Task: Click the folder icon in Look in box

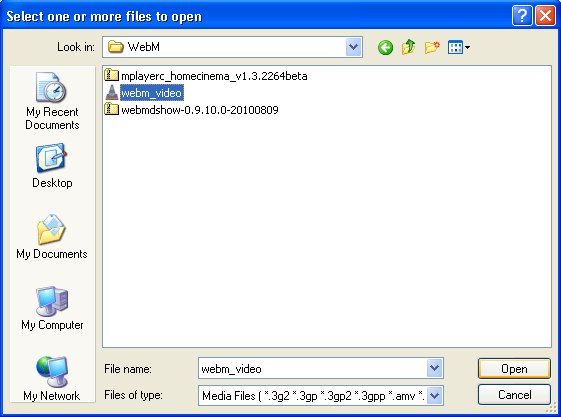Action: [116, 47]
